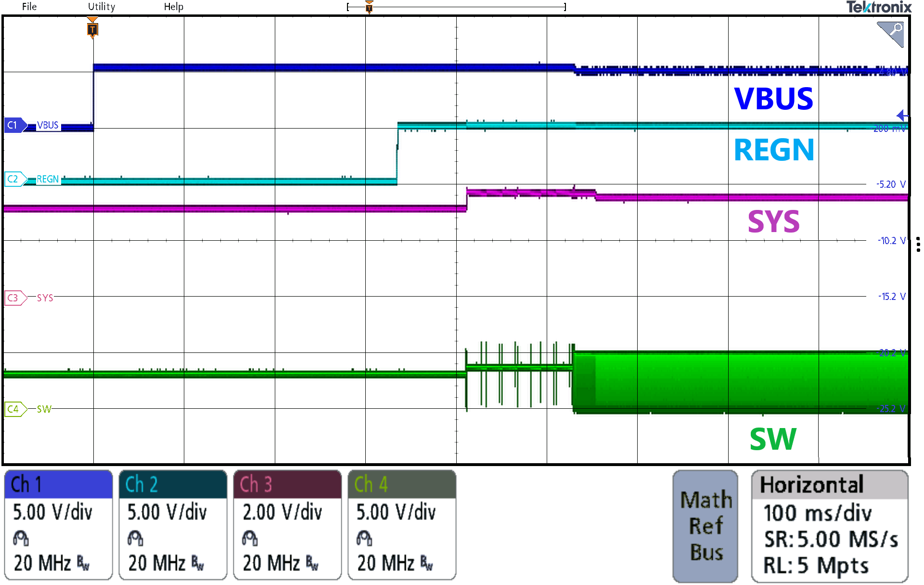The image size is (924, 585).
Task: Open Help
Action: [x=173, y=7]
